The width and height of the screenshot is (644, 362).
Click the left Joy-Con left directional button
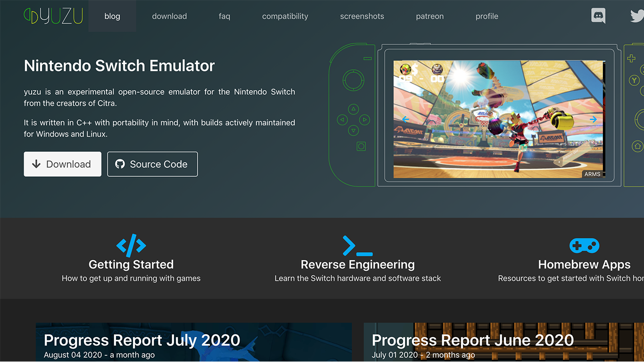tap(342, 120)
